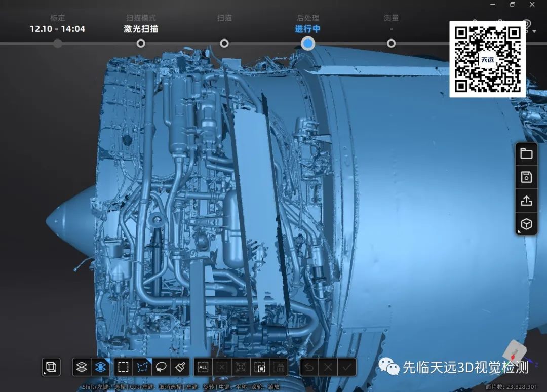Toggle the view cube display
Viewport: 547px width, 392px height.
51,367
